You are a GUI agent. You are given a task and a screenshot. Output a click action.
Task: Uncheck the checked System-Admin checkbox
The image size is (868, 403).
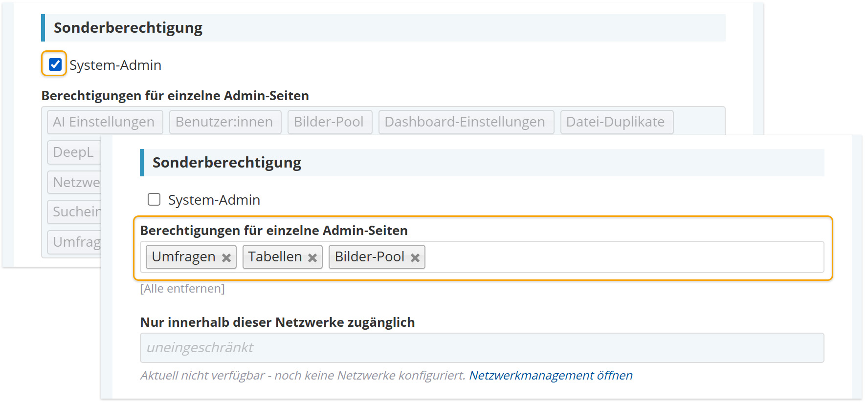55,64
